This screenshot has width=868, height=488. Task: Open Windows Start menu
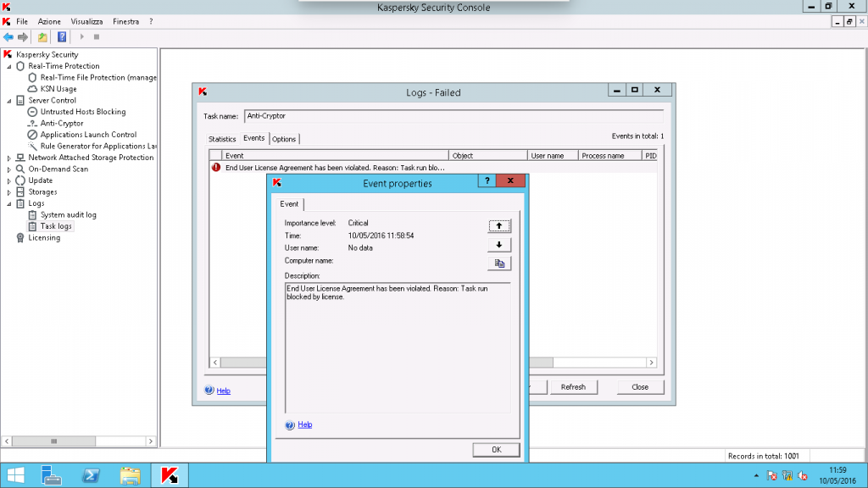pos(15,475)
